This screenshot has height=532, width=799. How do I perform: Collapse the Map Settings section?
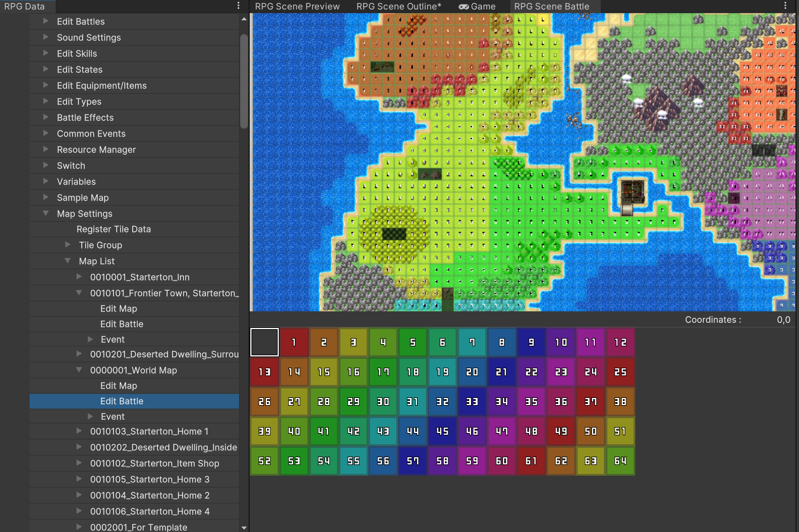46,213
